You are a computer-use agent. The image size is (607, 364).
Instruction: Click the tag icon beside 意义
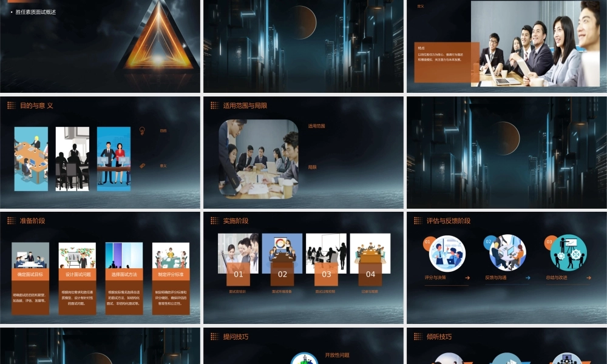click(142, 166)
